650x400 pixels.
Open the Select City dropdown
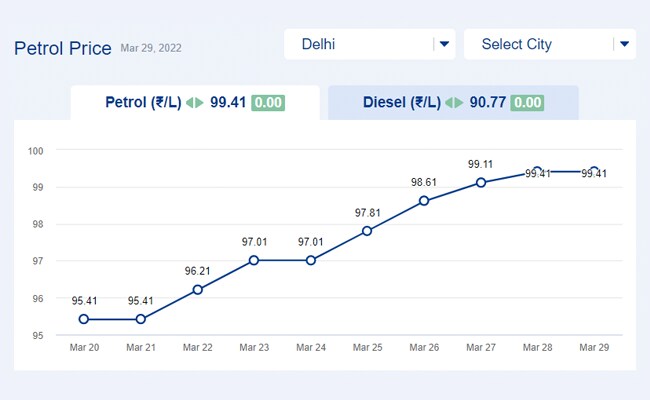[540, 44]
